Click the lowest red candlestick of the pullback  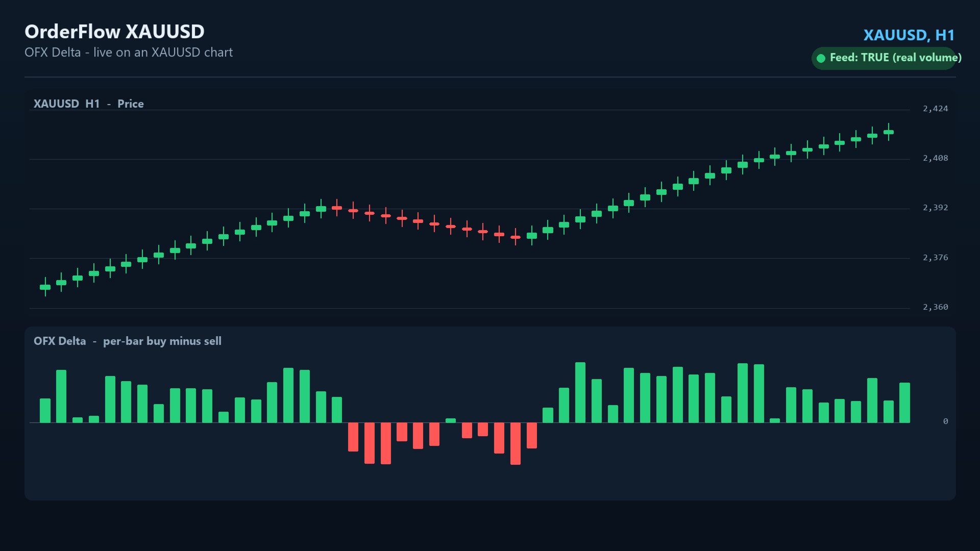coord(516,237)
